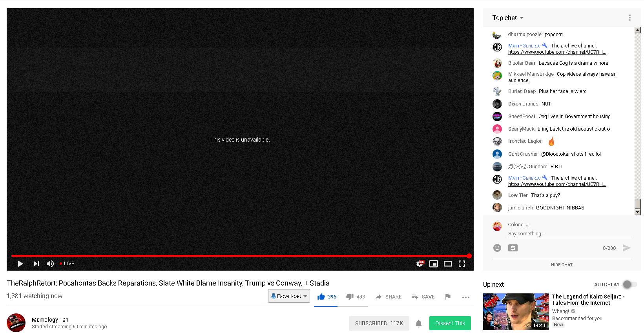This screenshot has width=644, height=333.
Task: Toggle notification bell for channel
Action: [419, 324]
